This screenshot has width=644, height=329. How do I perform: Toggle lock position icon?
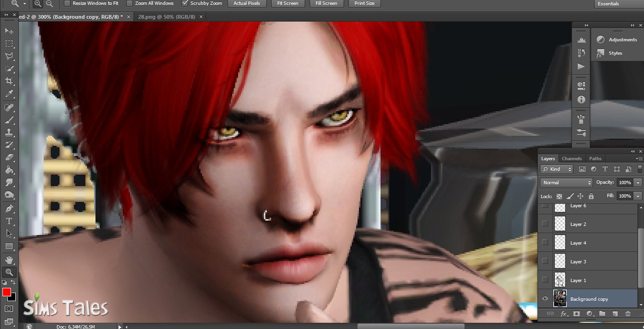(580, 196)
